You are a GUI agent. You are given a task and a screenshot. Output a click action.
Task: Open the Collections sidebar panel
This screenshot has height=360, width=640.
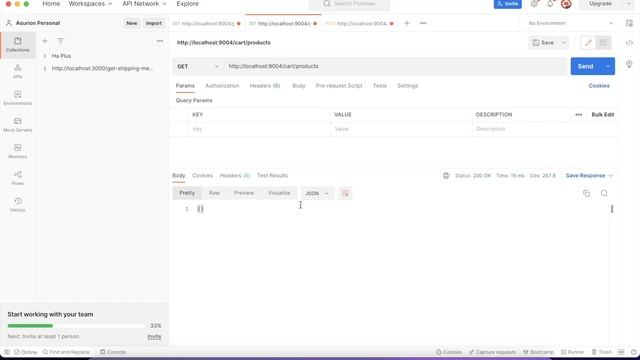pos(18,44)
